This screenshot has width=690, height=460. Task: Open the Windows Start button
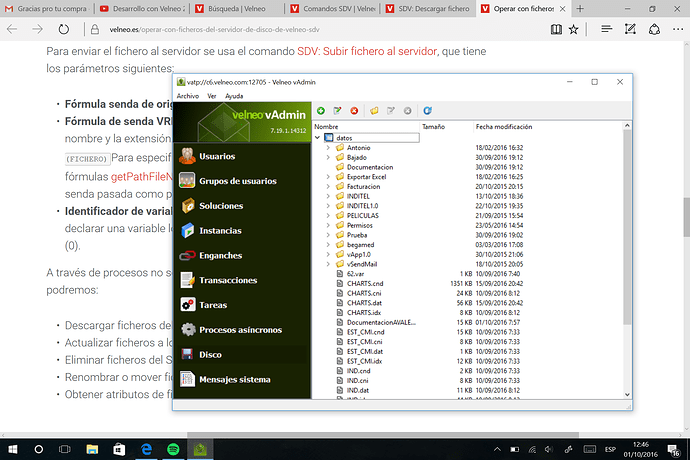coord(12,449)
